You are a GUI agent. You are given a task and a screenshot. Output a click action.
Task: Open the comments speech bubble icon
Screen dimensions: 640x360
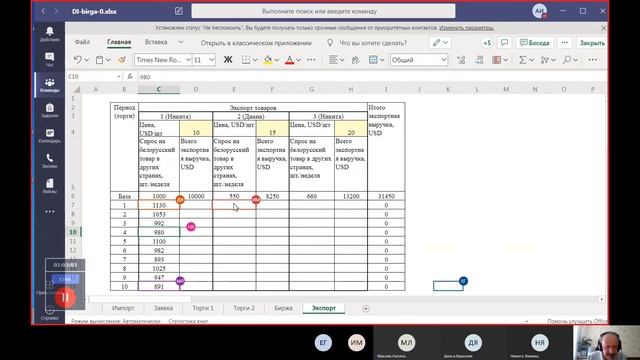[x=504, y=42]
